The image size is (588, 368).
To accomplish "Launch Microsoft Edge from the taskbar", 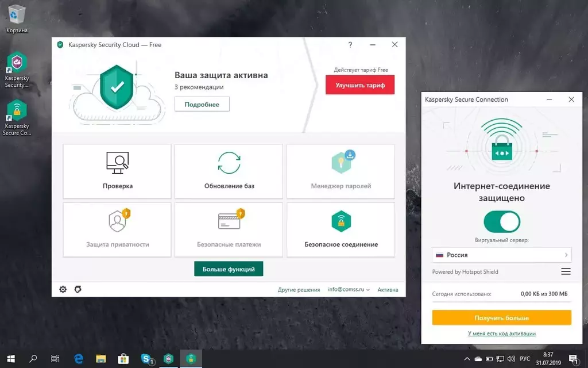I will click(78, 359).
